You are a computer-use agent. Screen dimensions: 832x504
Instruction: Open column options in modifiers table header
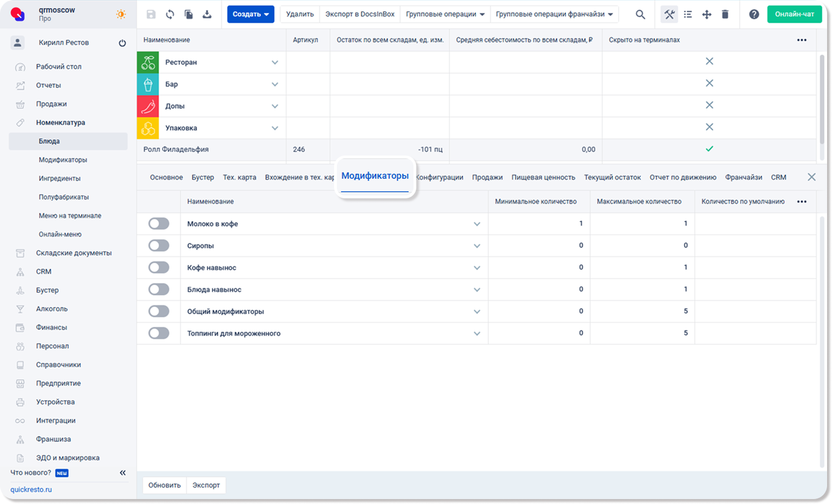pos(802,202)
